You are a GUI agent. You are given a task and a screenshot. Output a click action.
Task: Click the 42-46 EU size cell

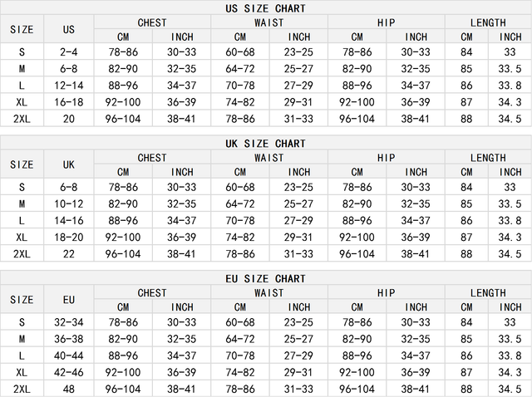(69, 372)
